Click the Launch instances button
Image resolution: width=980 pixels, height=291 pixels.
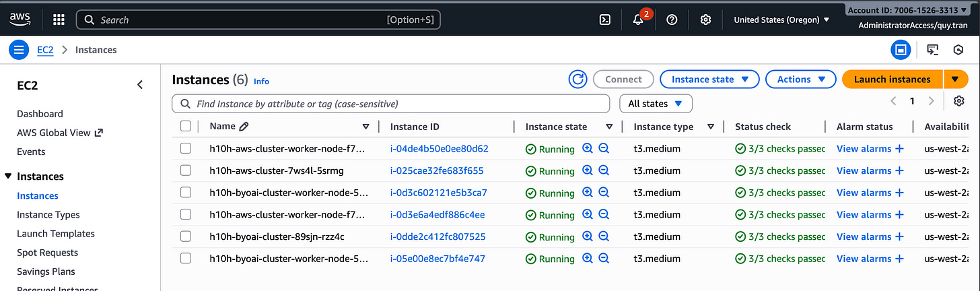[893, 79]
